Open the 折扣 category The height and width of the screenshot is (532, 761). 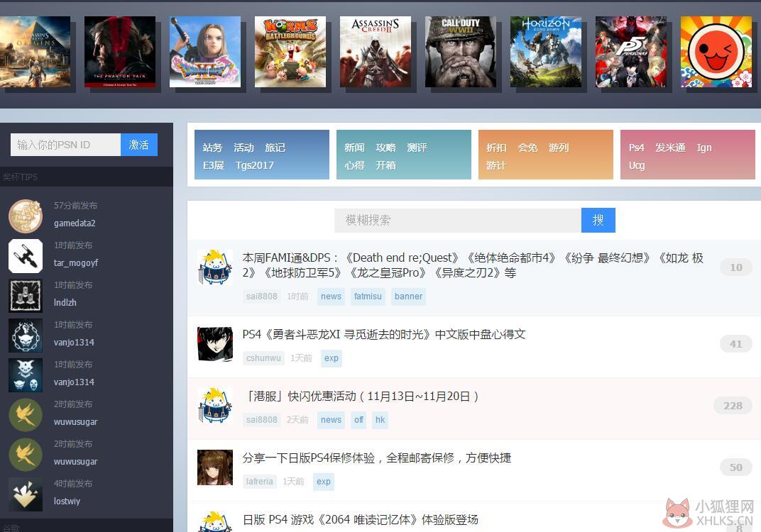click(496, 148)
